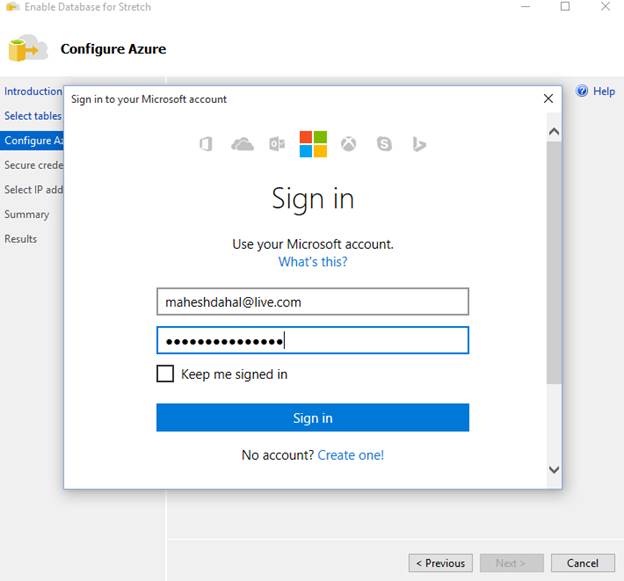Click the Outlook icon in sign-in header
The image size is (624, 581).
point(277,144)
